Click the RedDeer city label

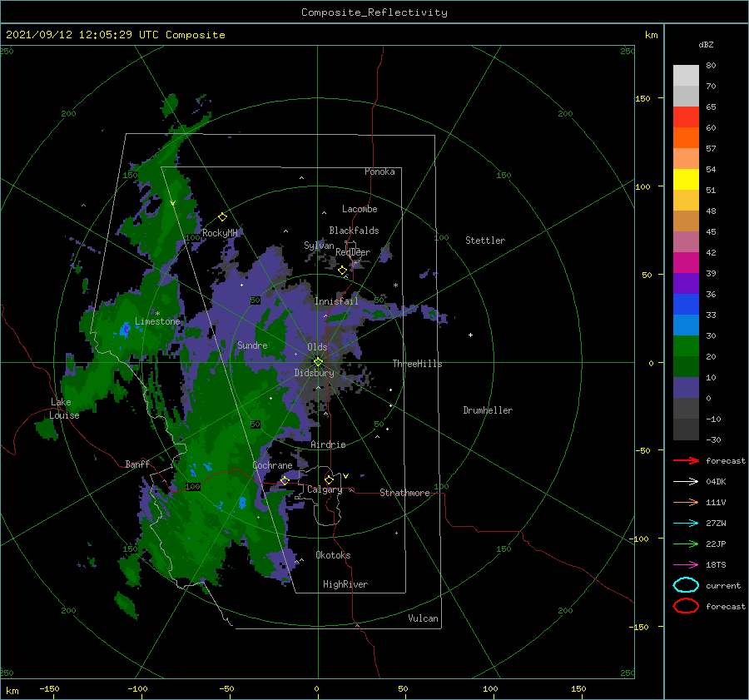[353, 252]
